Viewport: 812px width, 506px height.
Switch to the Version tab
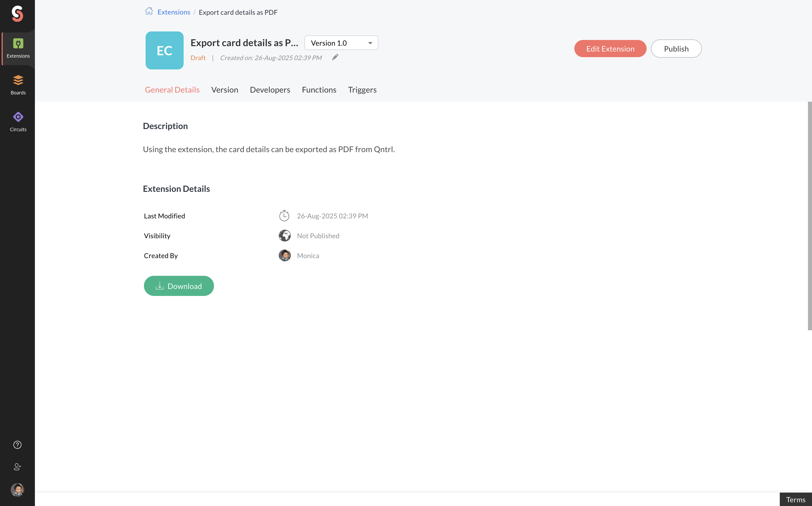coord(225,90)
